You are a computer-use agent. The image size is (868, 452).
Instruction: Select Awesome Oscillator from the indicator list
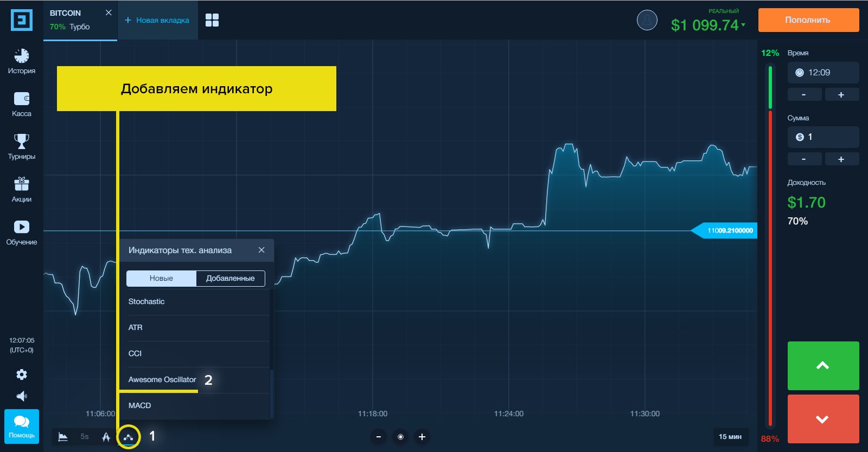pos(162,380)
